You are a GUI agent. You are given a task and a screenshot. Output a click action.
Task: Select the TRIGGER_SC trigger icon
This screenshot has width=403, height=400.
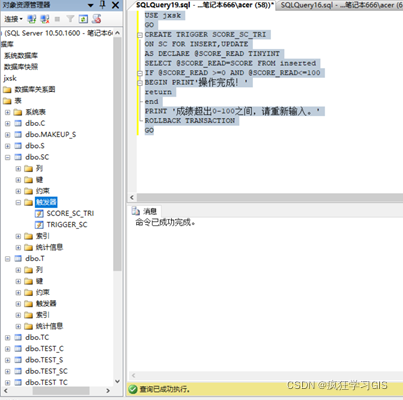tap(39, 225)
